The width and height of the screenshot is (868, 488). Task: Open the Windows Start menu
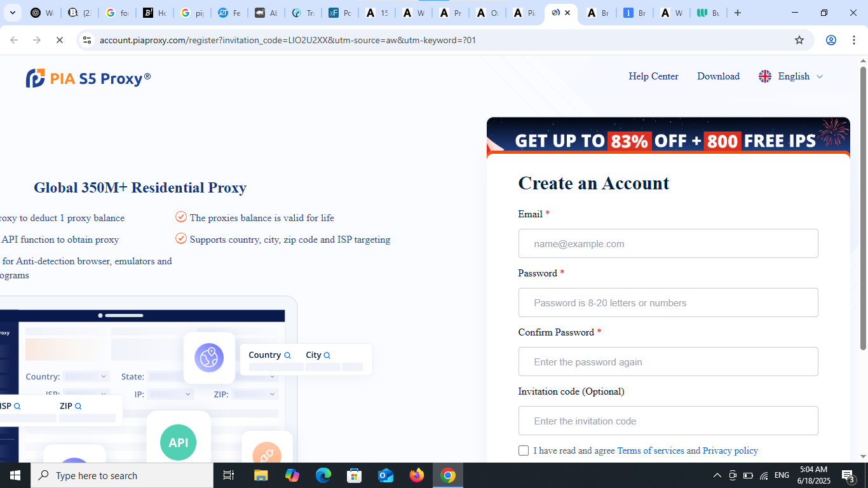coord(15,475)
